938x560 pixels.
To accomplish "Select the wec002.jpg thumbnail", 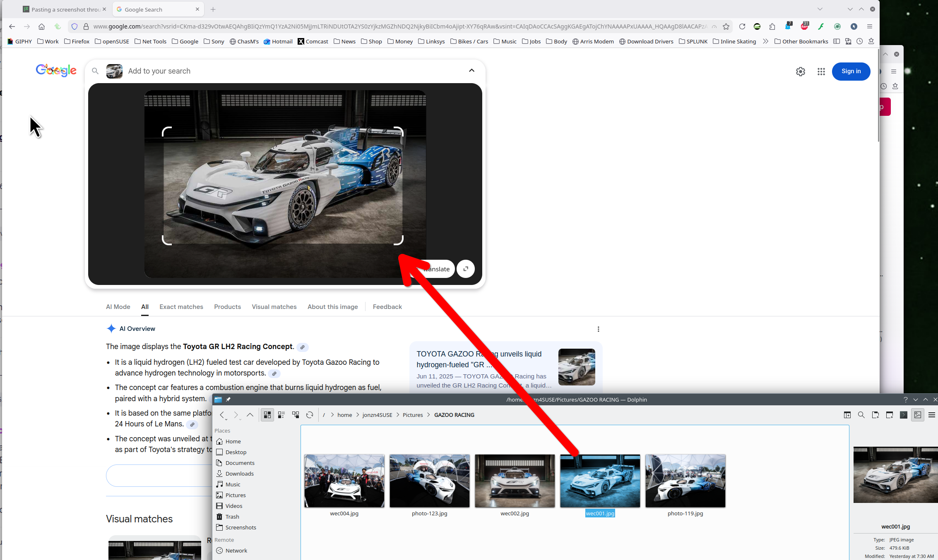I will 515,481.
